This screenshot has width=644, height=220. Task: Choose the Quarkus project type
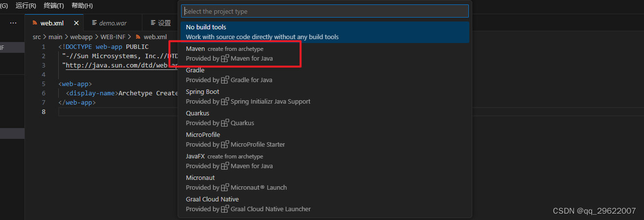click(325, 118)
